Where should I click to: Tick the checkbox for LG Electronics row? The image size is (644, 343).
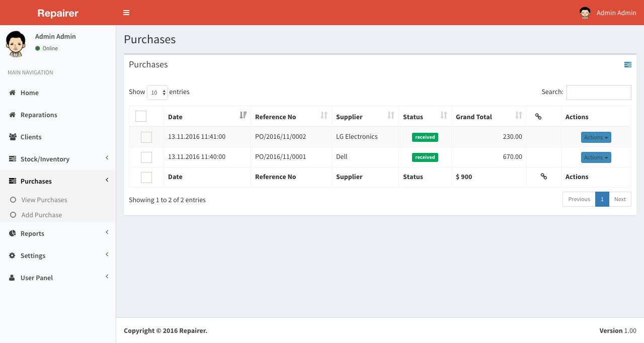[146, 137]
